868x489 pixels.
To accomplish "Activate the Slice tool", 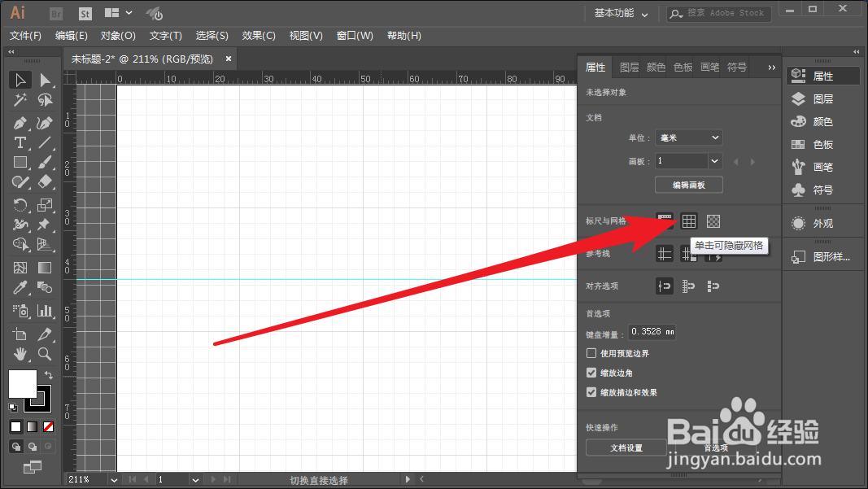I will 45,334.
